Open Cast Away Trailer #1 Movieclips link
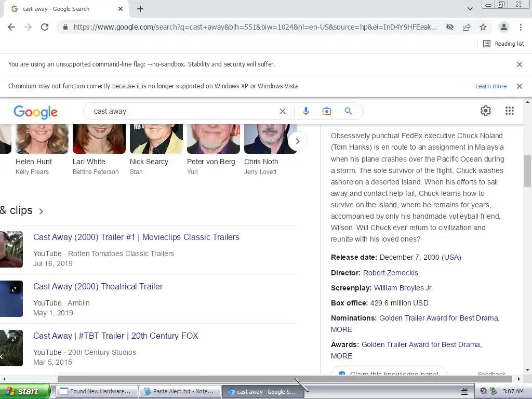The image size is (532, 399). [136, 237]
